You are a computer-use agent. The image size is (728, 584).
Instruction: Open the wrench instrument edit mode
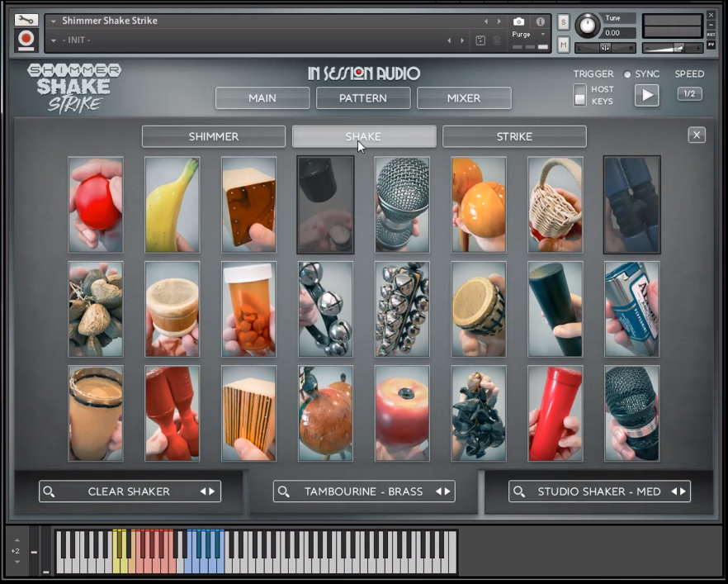[x=26, y=20]
